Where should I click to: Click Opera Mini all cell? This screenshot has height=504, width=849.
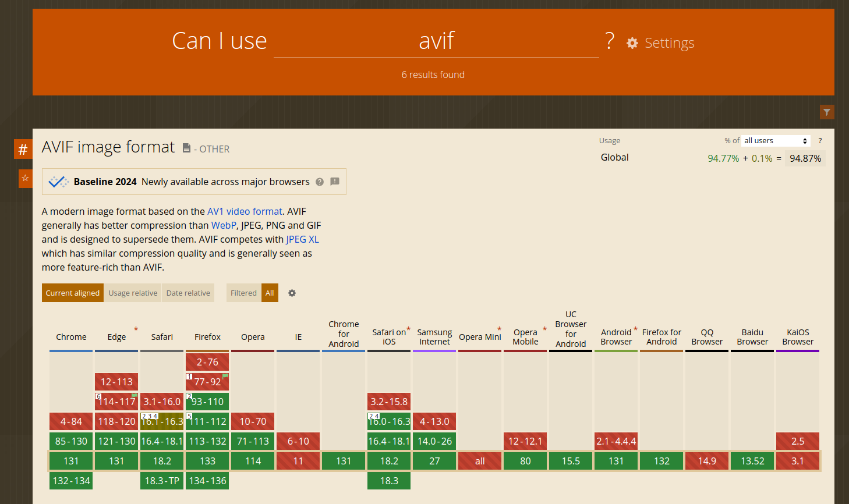480,461
